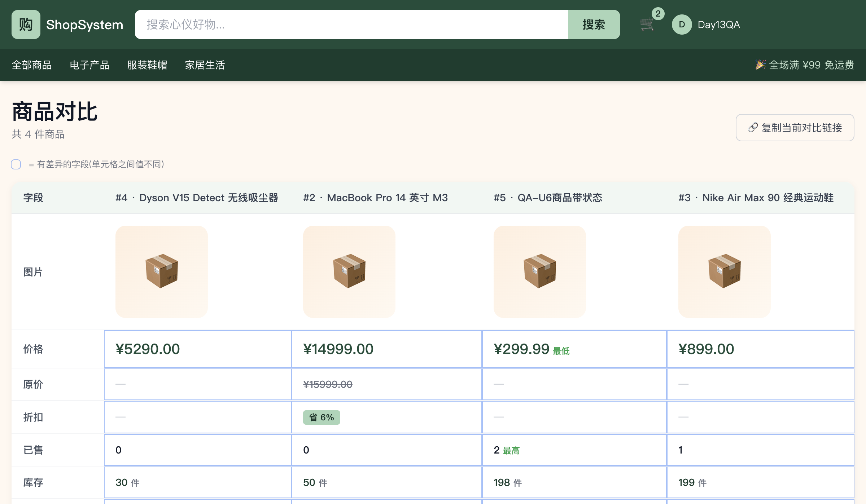This screenshot has height=504, width=866.
Task: Click the price ¥899.00 cell
Action: (761, 349)
